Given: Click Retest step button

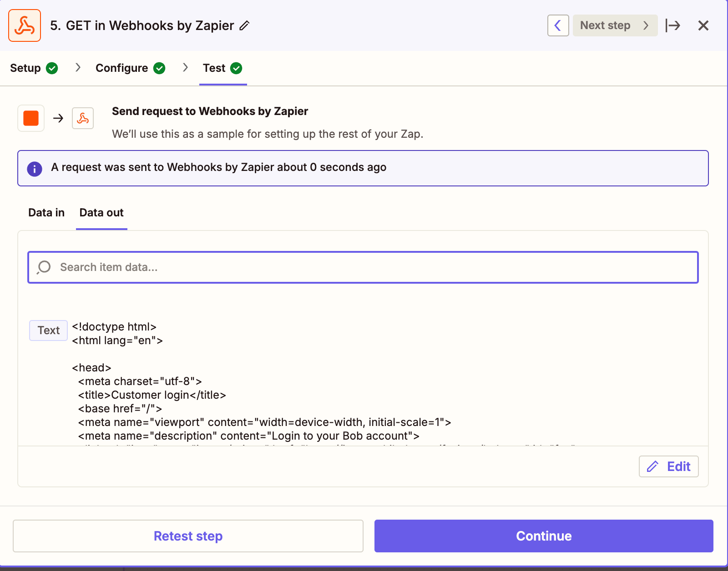Looking at the screenshot, I should tap(188, 536).
